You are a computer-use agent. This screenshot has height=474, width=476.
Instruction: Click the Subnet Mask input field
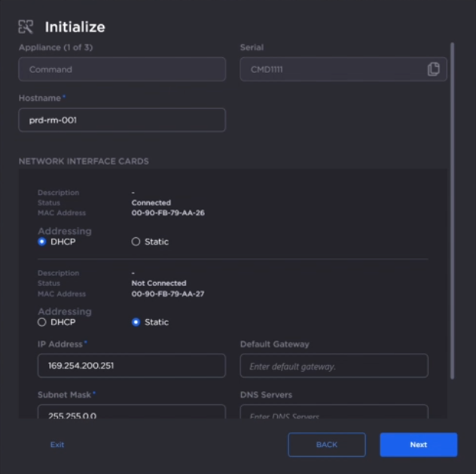pos(131,412)
